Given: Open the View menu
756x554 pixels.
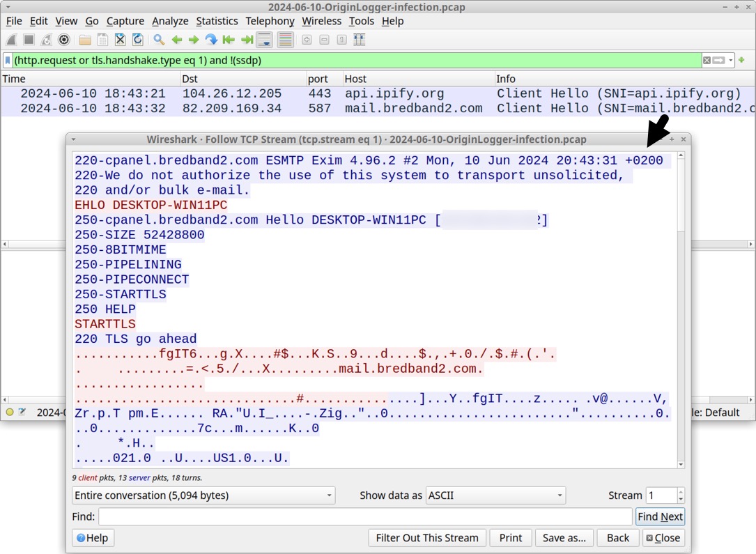Looking at the screenshot, I should click(x=66, y=21).
